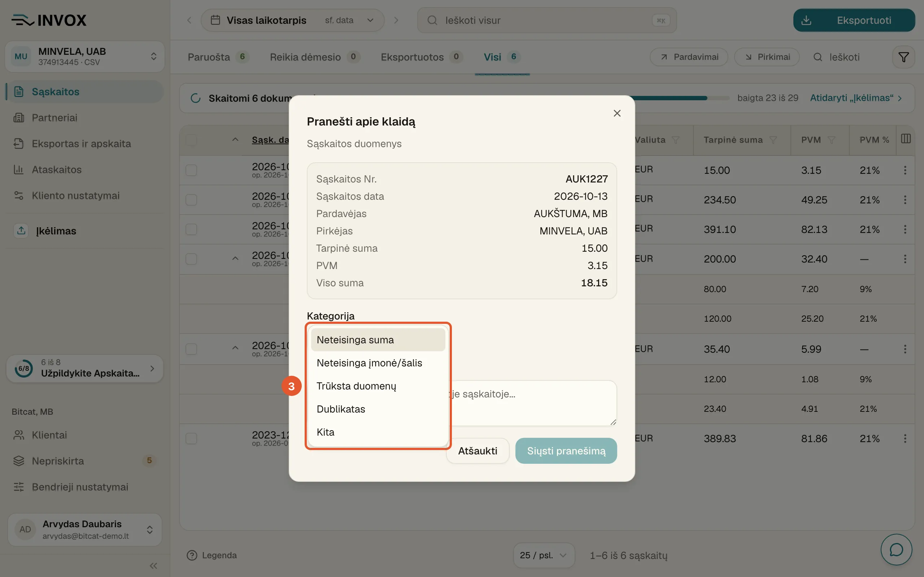924x577 pixels.
Task: Open row actions menu for 15.00 invoice
Action: [905, 170]
